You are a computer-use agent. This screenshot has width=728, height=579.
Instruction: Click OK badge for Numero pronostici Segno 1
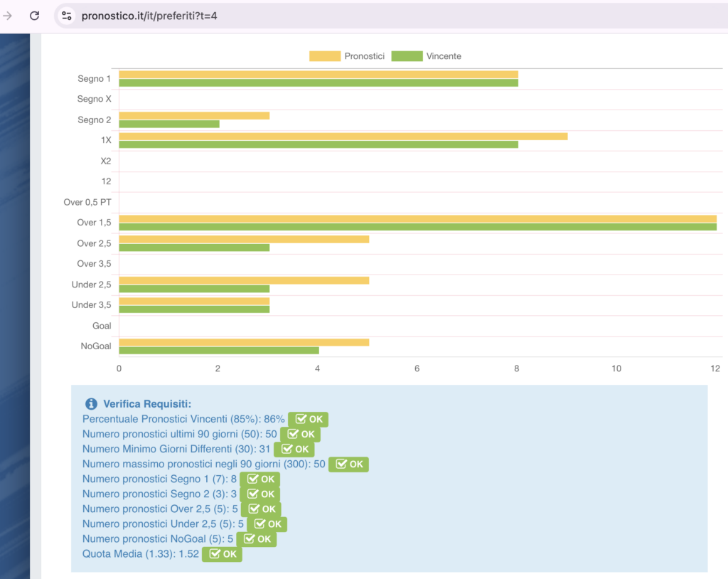(x=259, y=479)
